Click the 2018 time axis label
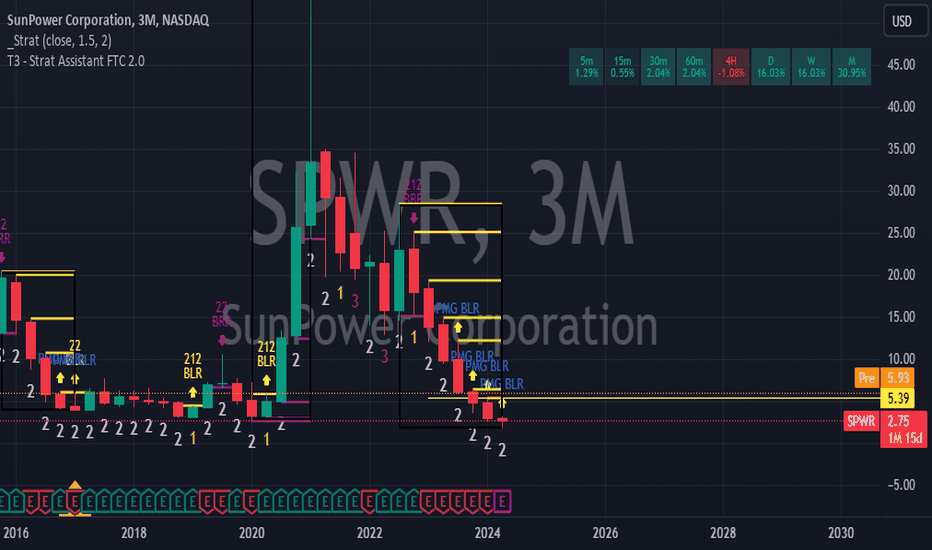The image size is (932, 550). tap(134, 533)
